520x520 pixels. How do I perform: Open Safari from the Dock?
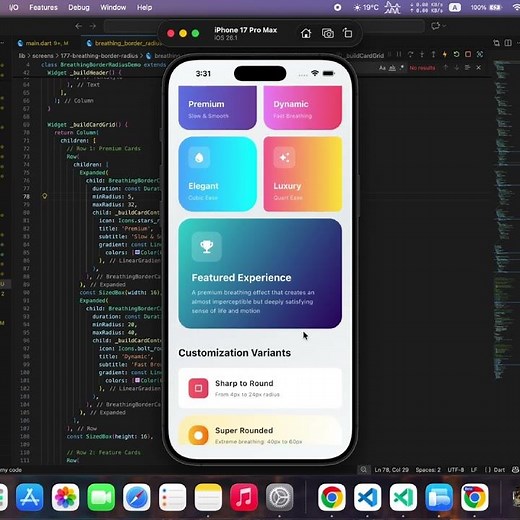click(137, 497)
